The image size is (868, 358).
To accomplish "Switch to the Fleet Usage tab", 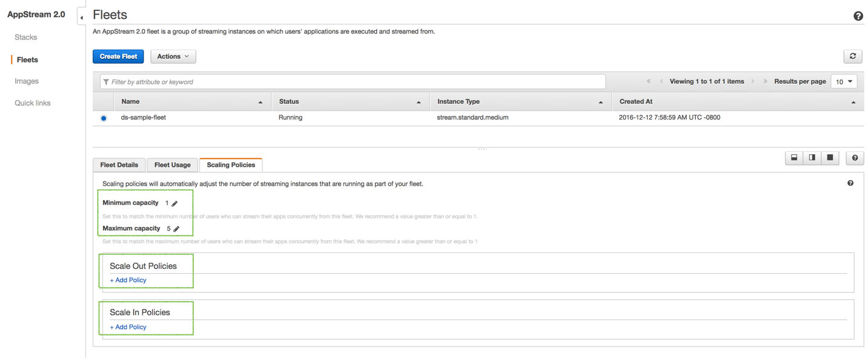I will point(172,164).
